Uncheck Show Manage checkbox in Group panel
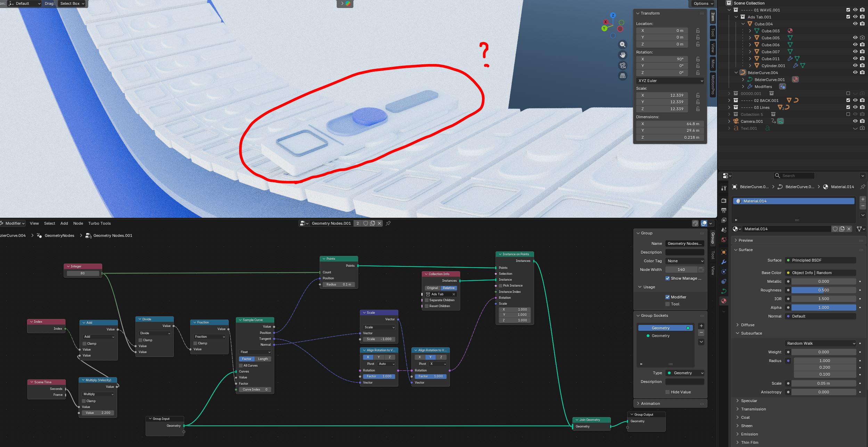 tap(668, 278)
